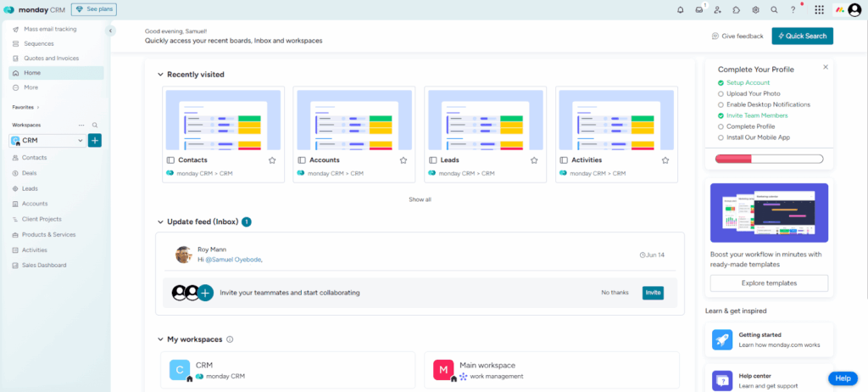Screen dimensions: 868x392
Task: Click the invite members icon in top bar
Action: coord(718,10)
